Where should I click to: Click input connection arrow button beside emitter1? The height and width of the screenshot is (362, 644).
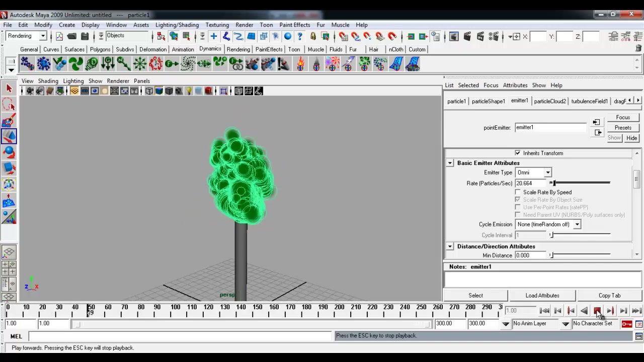tap(596, 122)
